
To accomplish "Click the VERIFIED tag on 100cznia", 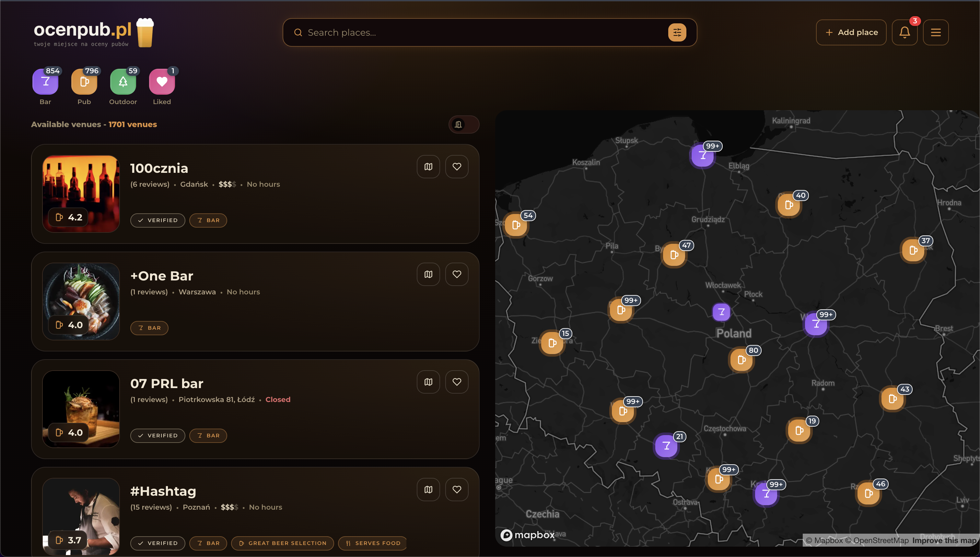I will [157, 220].
